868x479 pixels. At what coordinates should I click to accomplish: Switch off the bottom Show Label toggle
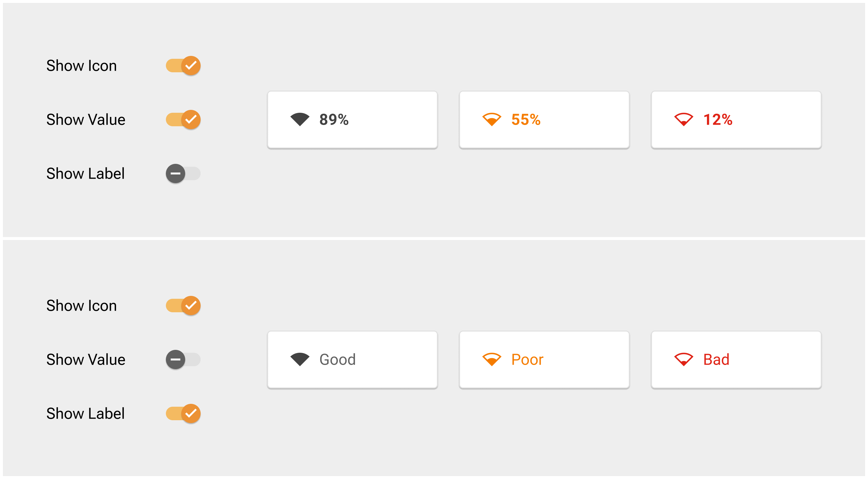(x=183, y=413)
